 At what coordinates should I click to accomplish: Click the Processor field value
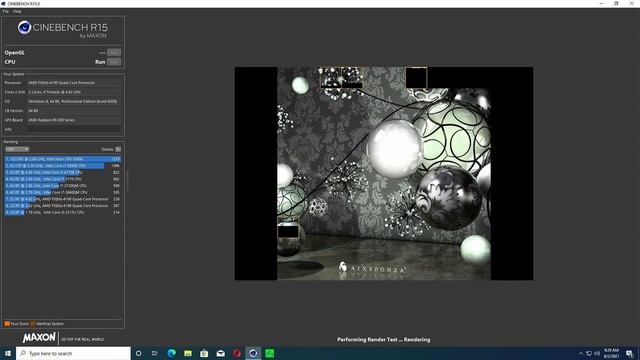tap(74, 83)
